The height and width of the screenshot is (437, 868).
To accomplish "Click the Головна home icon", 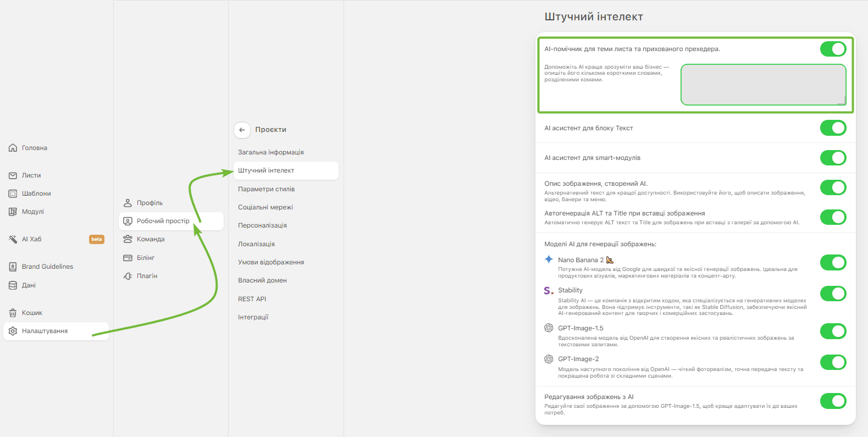I will [x=13, y=148].
